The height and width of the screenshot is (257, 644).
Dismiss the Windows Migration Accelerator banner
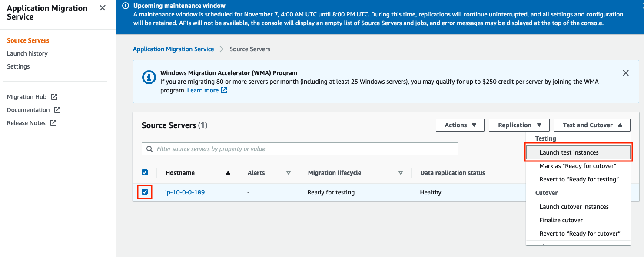pyautogui.click(x=626, y=73)
